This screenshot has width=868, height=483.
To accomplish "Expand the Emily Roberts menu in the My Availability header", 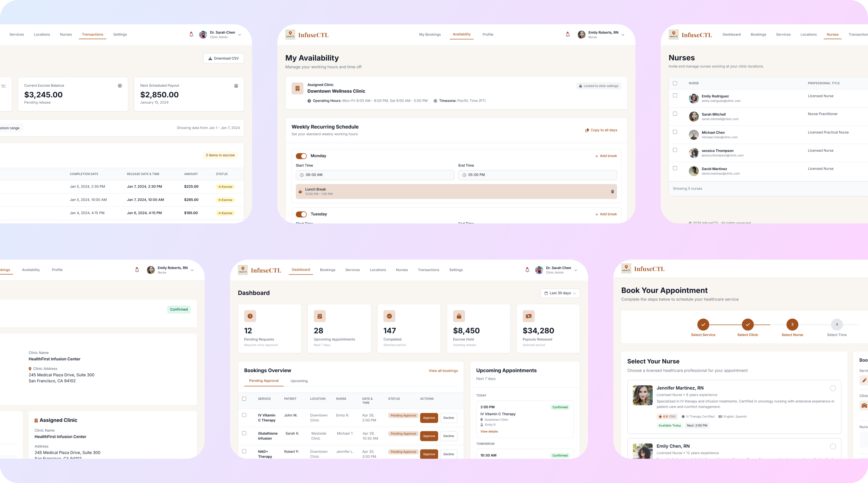I will click(623, 35).
